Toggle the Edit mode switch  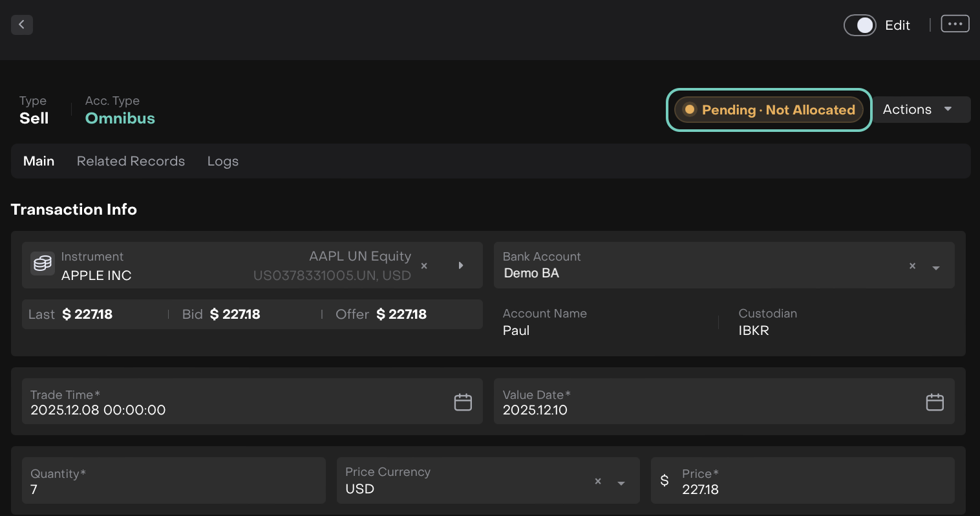860,25
